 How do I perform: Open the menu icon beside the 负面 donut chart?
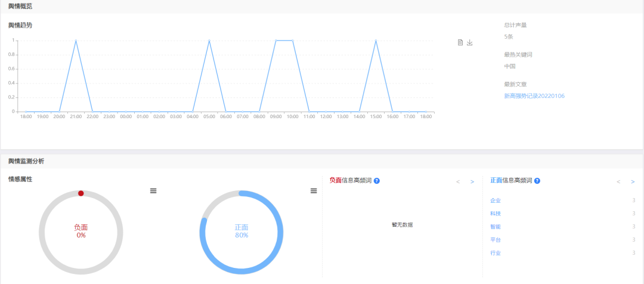click(x=153, y=190)
